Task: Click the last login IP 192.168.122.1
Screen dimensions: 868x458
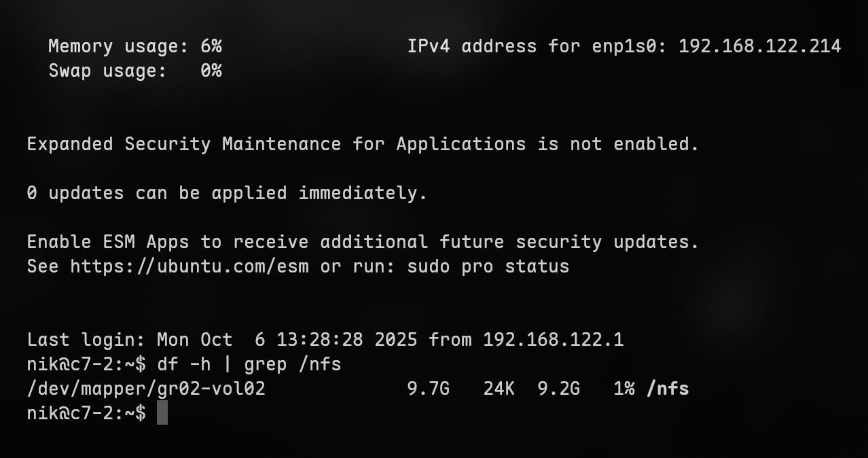Action: click(x=553, y=340)
